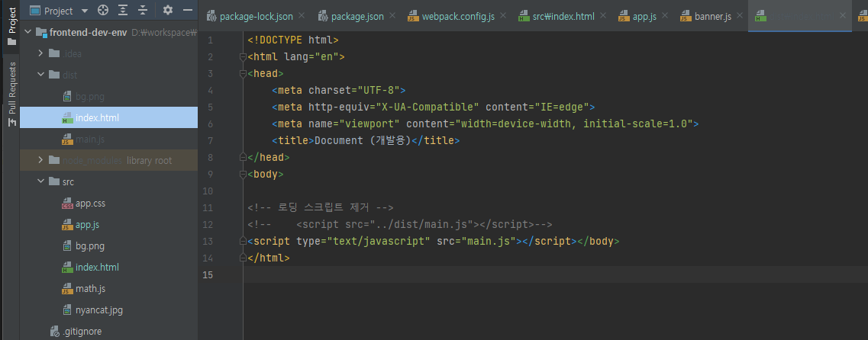Click the DOCTYPE declaration on line 1

[x=293, y=40]
